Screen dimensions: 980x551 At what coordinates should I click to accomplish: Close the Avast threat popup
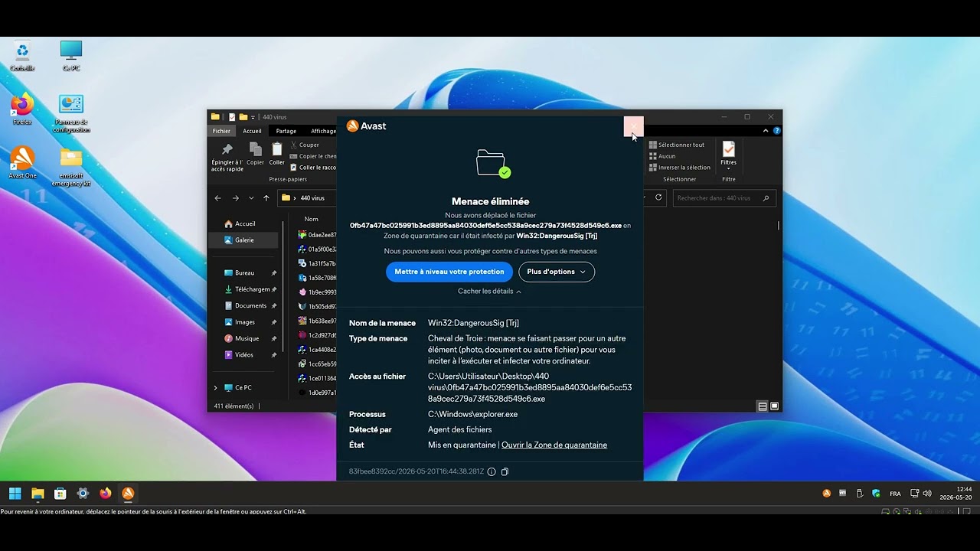coord(633,126)
